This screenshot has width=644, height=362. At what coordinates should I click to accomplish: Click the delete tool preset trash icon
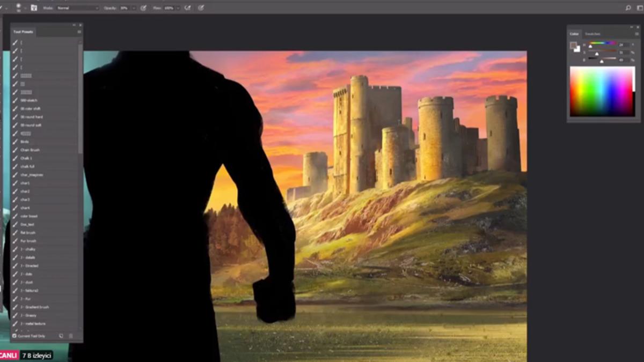coord(71,336)
